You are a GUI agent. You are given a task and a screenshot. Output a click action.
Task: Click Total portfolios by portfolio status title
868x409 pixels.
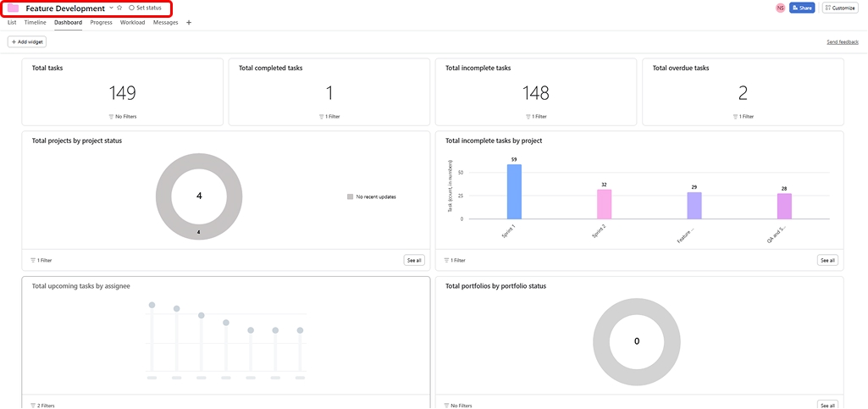point(496,286)
